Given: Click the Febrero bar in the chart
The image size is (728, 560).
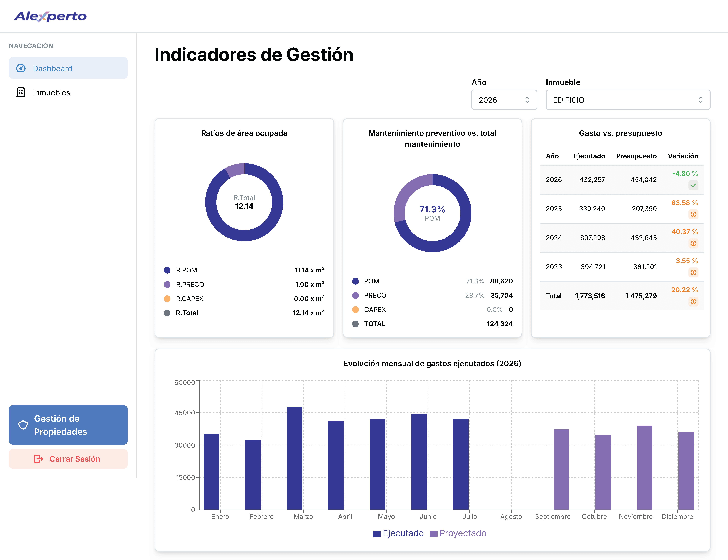Looking at the screenshot, I should [253, 474].
